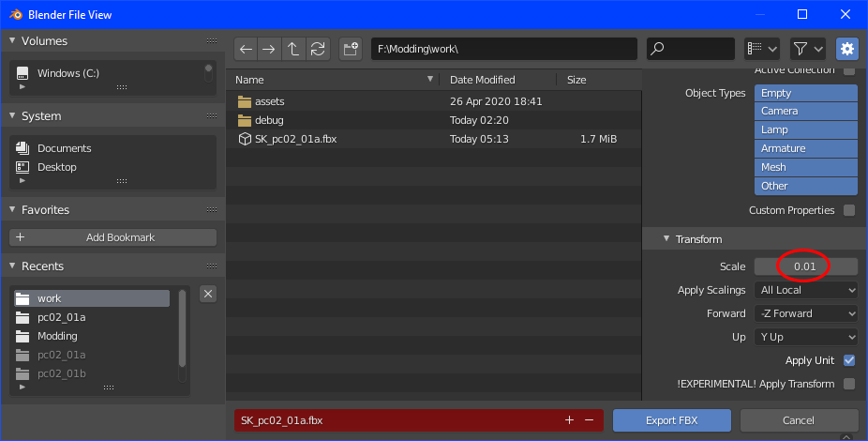Uncheck Apply Unit checkbox

coord(849,360)
